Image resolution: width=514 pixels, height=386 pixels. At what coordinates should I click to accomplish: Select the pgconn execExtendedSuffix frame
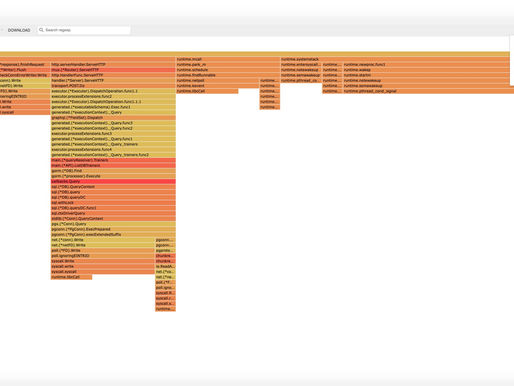(113, 235)
